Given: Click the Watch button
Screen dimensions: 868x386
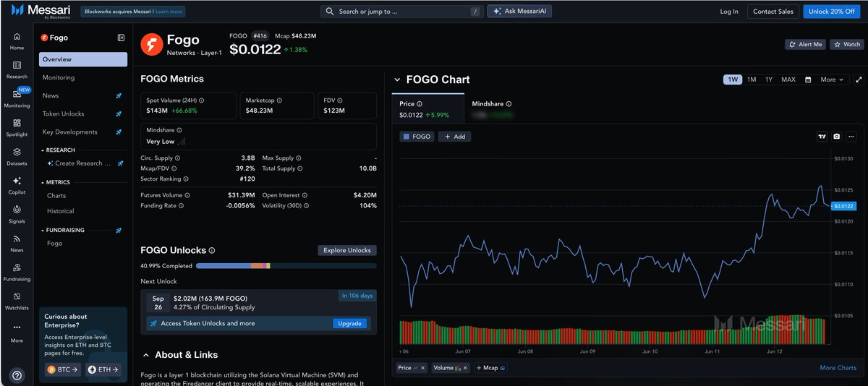Looking at the screenshot, I should click(846, 44).
